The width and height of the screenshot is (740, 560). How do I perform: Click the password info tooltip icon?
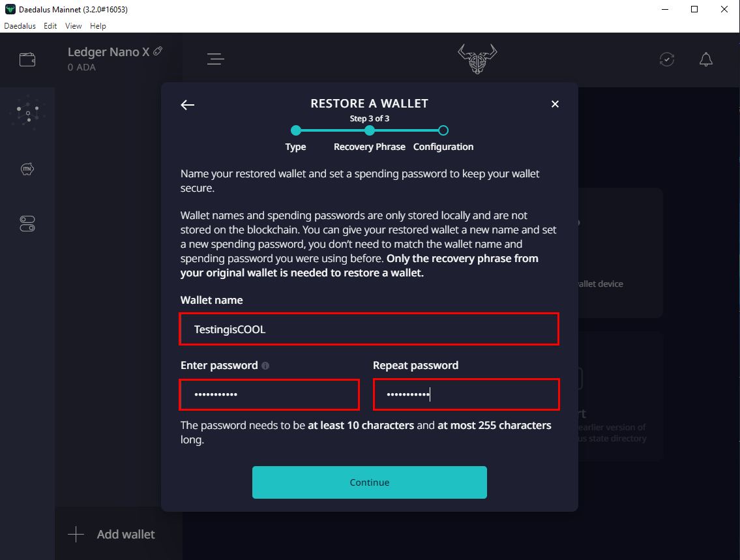265,366
